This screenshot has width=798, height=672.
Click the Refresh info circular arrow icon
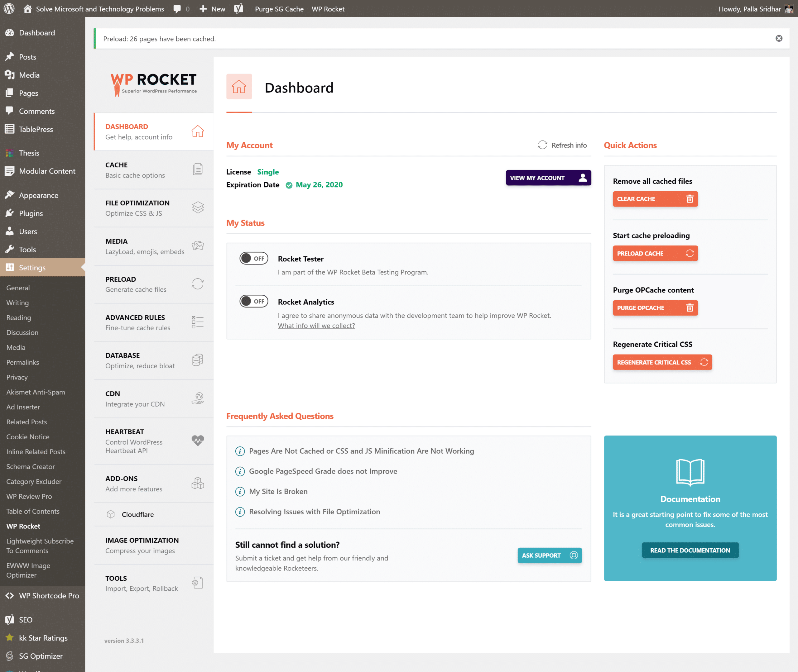(542, 145)
